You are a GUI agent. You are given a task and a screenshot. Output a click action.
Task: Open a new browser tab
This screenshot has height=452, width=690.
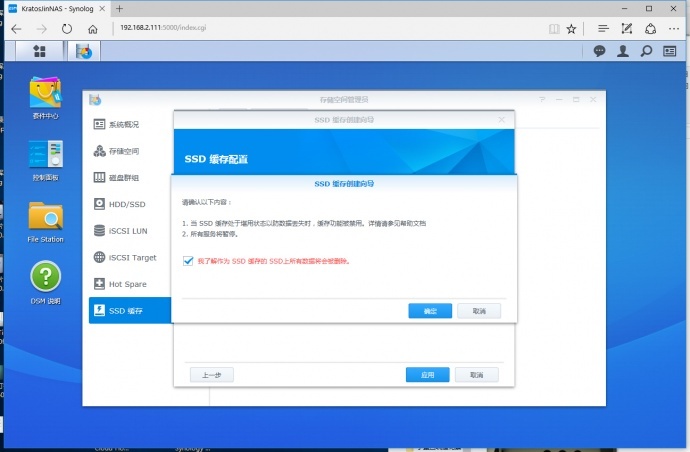[119, 8]
